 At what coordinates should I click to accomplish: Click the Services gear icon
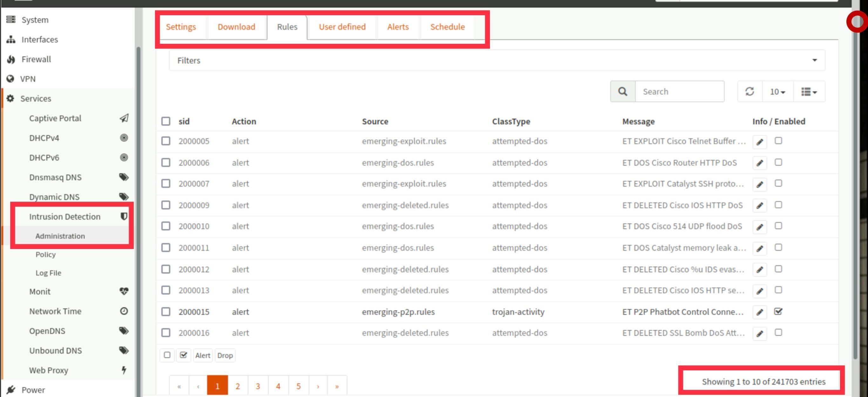click(10, 98)
